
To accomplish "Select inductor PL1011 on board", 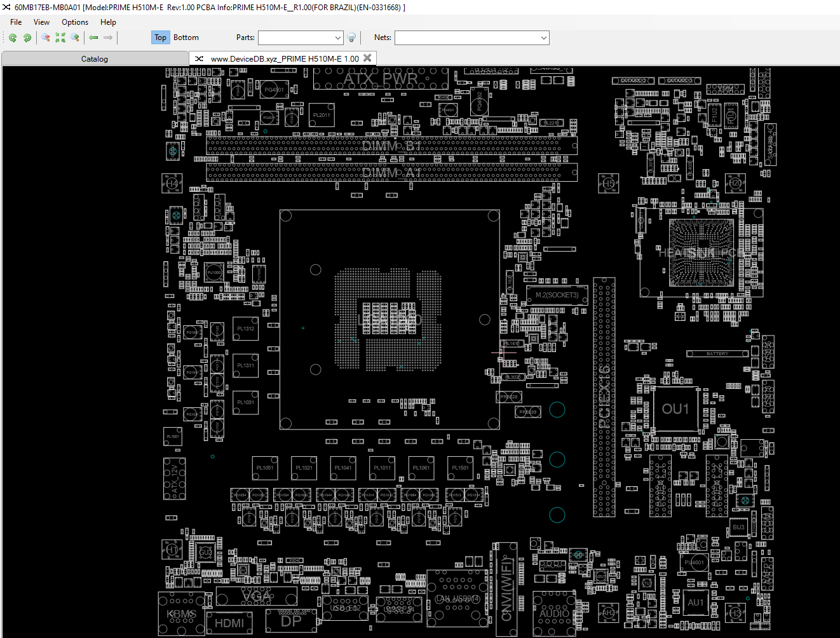I will (382, 468).
